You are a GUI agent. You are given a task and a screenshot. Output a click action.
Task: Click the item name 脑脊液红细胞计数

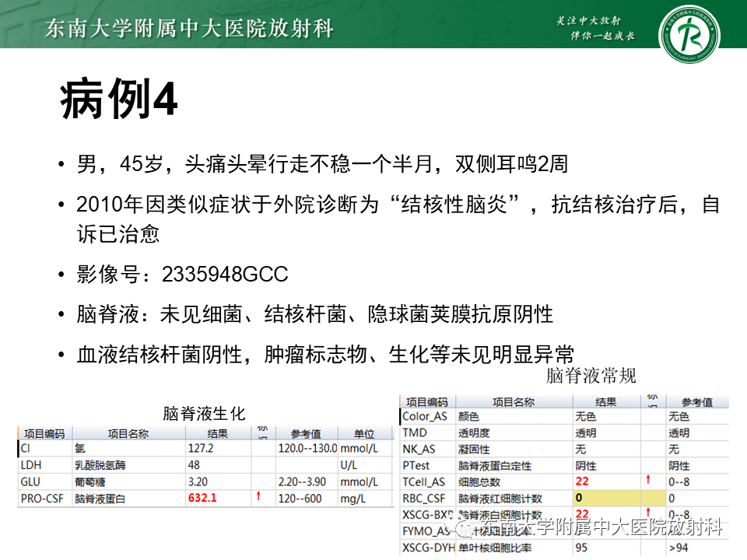(500, 499)
